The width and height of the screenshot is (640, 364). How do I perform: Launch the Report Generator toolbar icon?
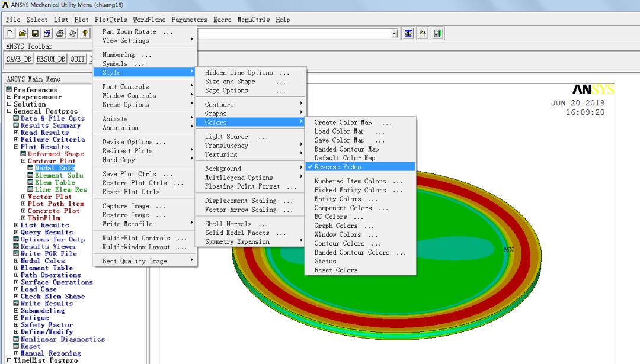[73, 33]
